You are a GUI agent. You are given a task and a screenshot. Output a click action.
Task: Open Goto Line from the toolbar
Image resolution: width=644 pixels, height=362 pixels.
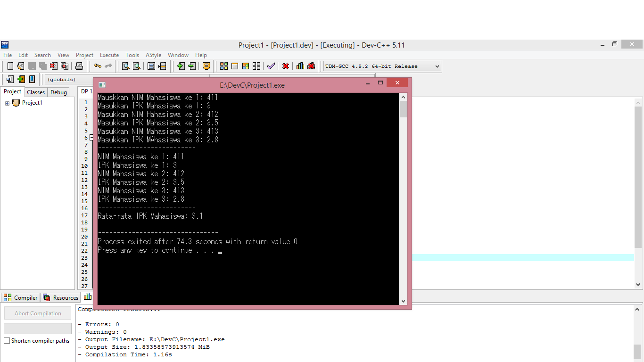(162, 66)
